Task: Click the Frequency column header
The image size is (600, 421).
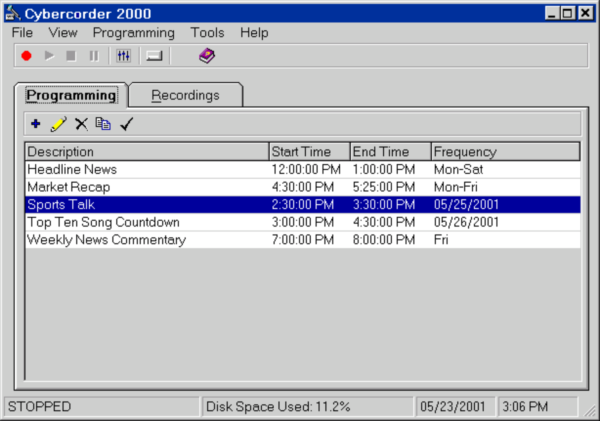Action: point(505,152)
